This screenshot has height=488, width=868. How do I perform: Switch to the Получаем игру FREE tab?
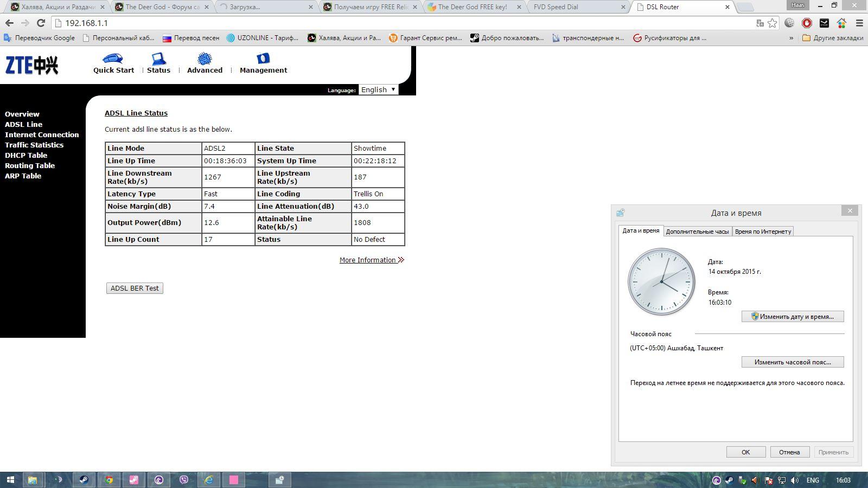click(x=371, y=7)
